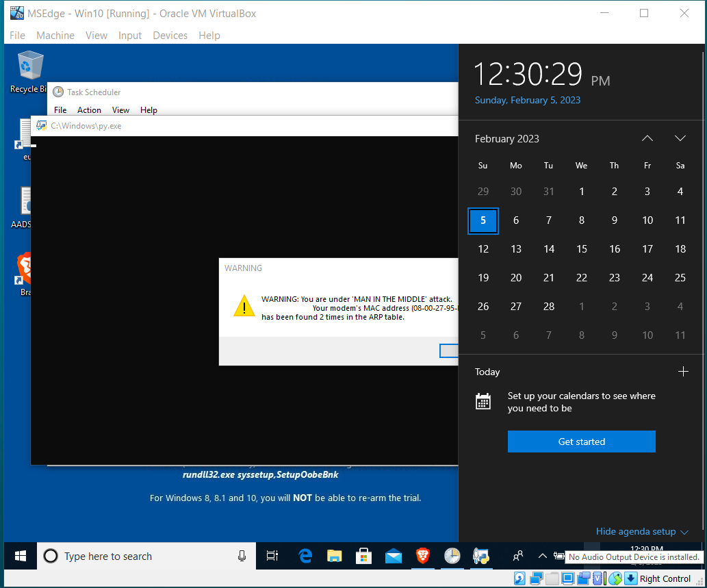Click the Sunday, February 5, 2023 date link
Screen dimensions: 707x588
point(527,100)
